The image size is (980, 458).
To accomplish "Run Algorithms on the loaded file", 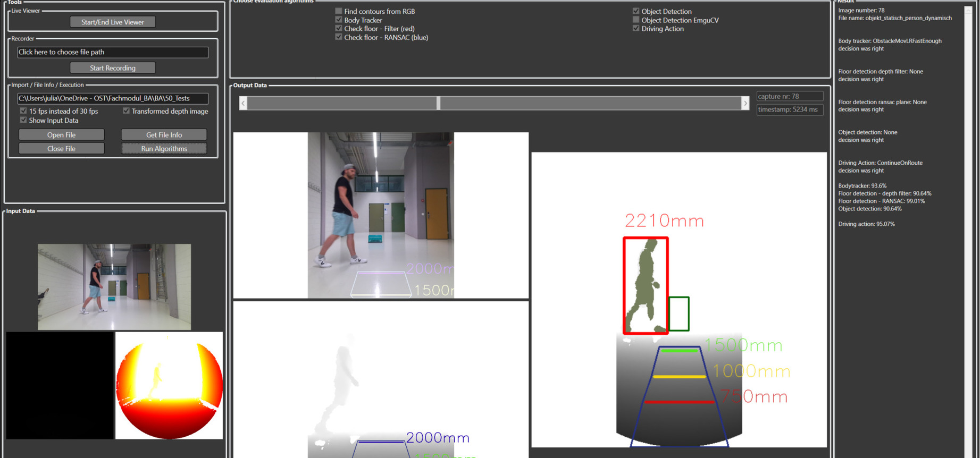I will pos(164,149).
